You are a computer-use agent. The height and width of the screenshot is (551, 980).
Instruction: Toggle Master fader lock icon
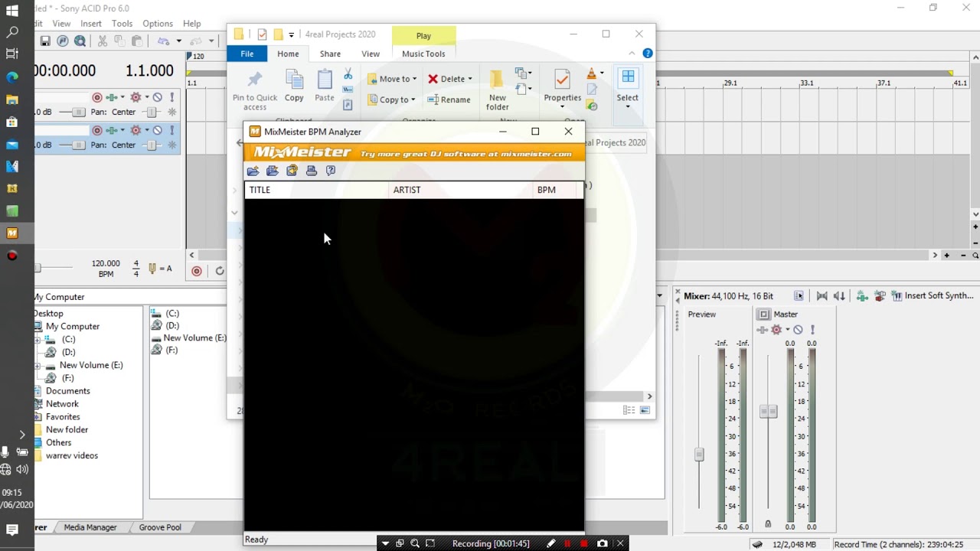tap(768, 524)
